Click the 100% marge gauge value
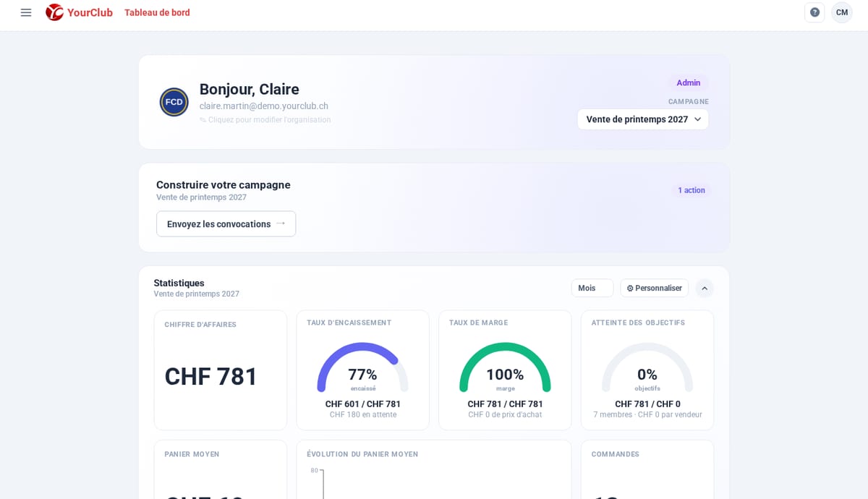The image size is (868, 499). 505,375
